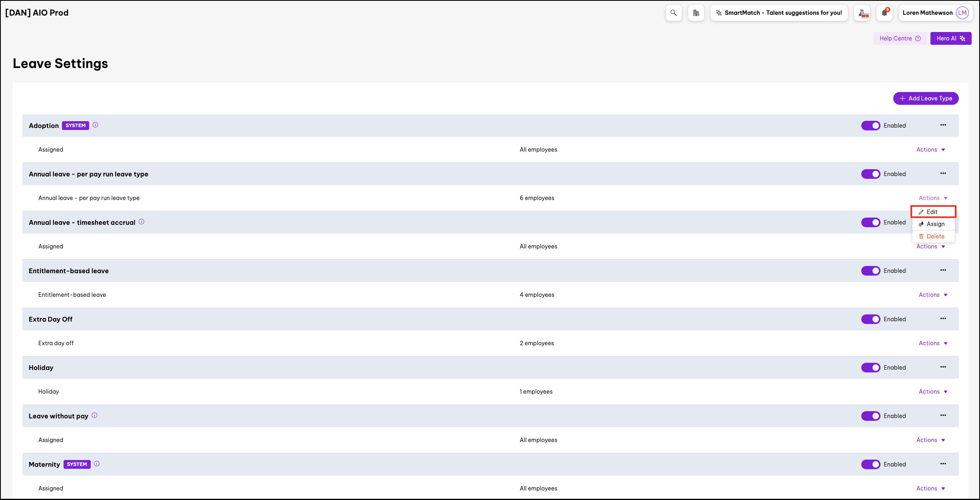Click the search magnifier icon

click(x=673, y=13)
